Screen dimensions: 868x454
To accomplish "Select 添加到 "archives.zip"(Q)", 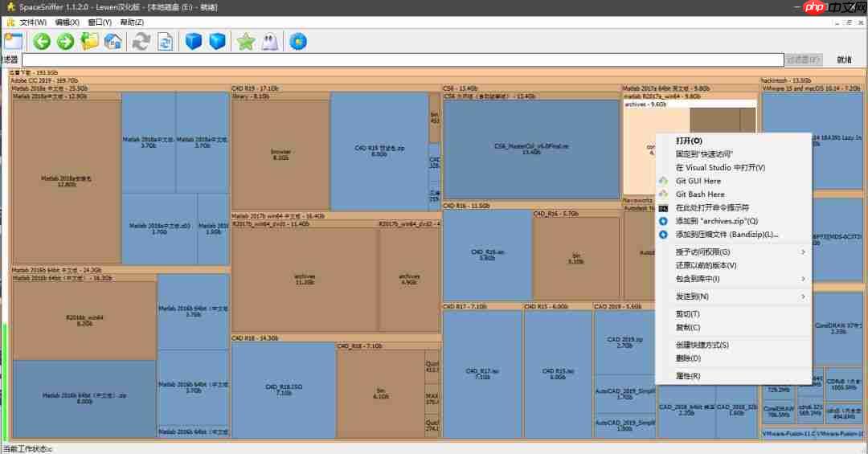I will click(734, 221).
